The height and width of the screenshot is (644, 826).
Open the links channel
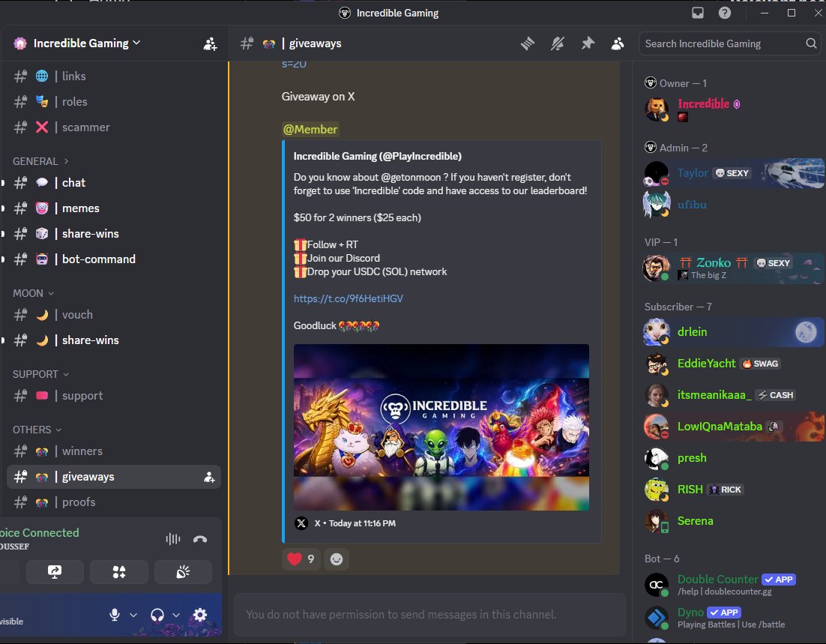click(114, 76)
